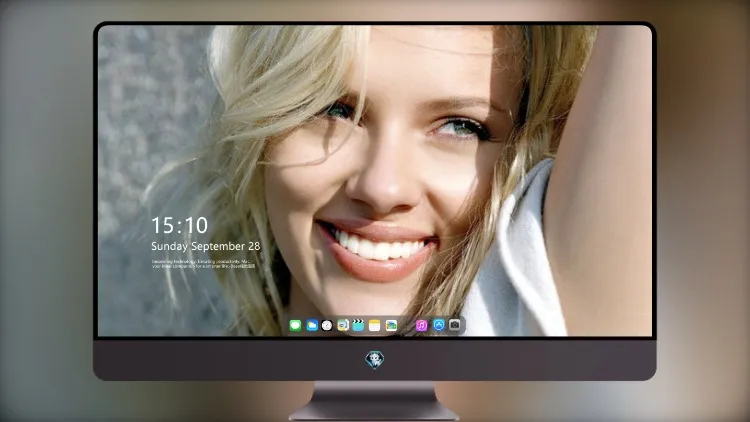Click the Sunday September 28 date text
This screenshot has width=750, height=422.
coord(206,246)
